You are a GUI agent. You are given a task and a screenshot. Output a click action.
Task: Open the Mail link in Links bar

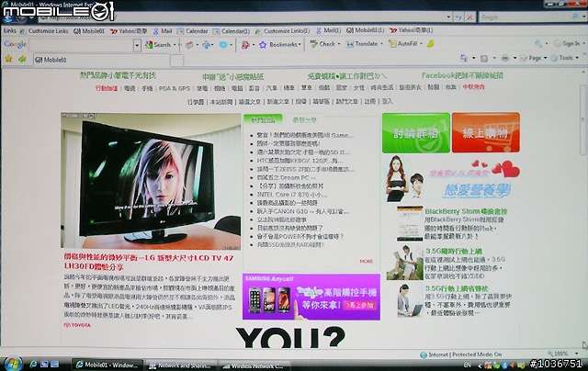click(163, 31)
